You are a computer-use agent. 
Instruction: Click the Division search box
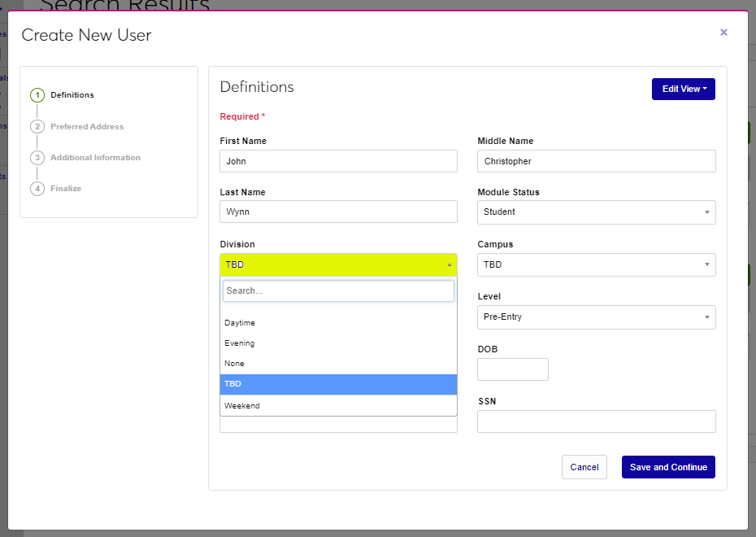[x=338, y=291]
